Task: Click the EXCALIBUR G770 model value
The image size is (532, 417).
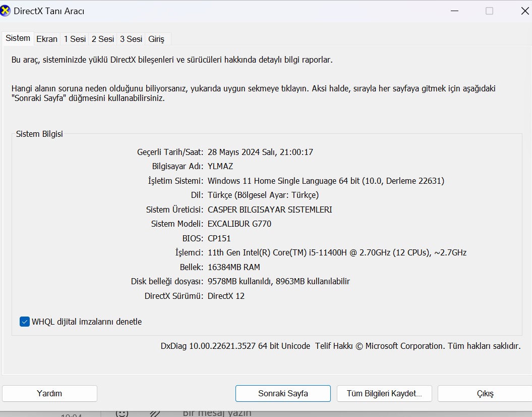Action: tap(240, 224)
